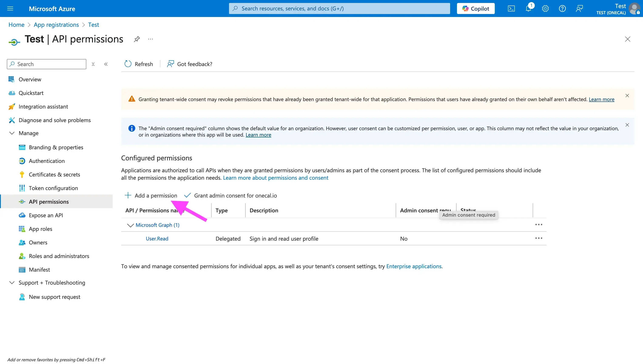
Task: Open portal settings gear
Action: [545, 8]
